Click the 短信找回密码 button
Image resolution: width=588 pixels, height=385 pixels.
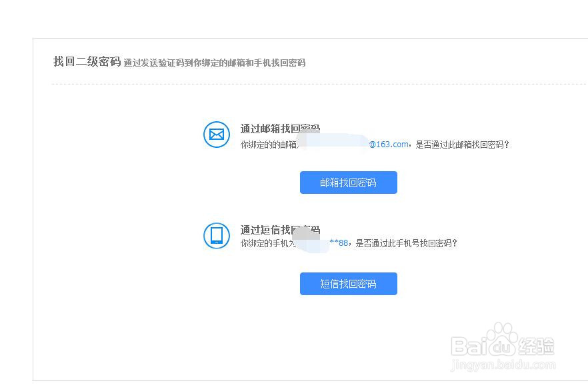[x=348, y=284]
